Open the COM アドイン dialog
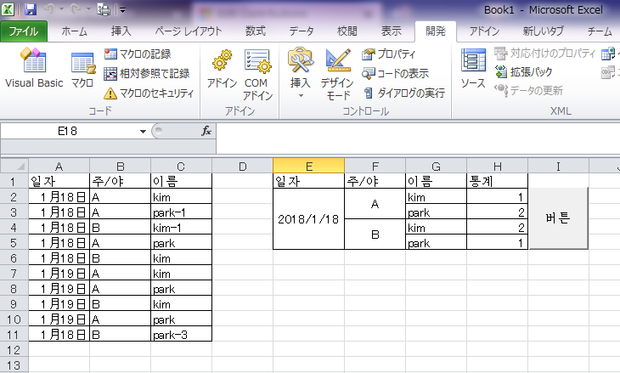This screenshot has height=373, width=620. 257,74
